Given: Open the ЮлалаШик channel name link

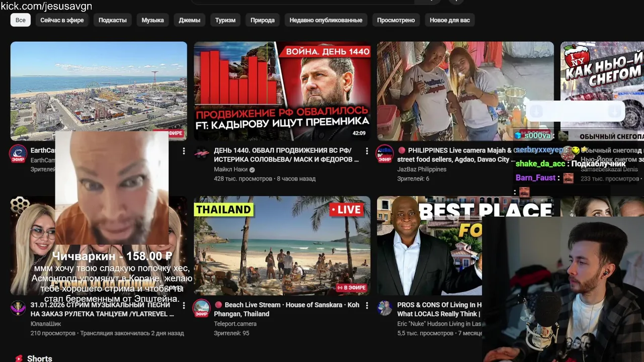Looking at the screenshot, I should point(46,324).
